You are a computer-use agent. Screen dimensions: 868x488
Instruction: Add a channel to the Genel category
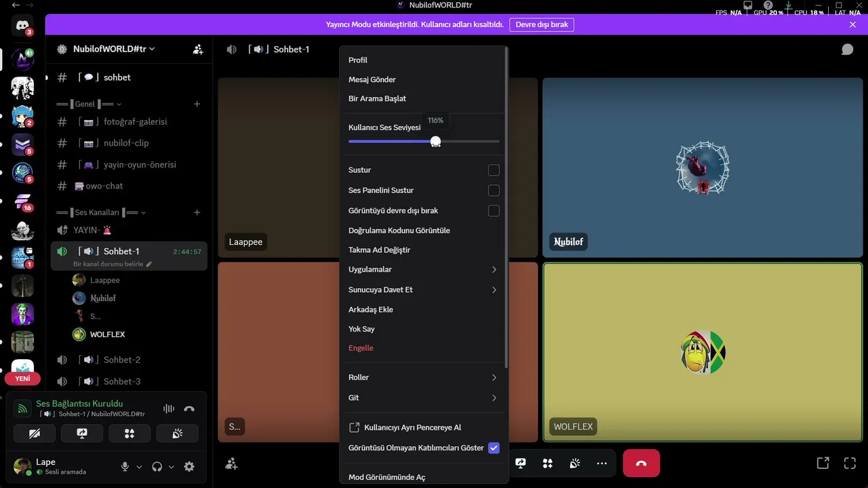point(197,104)
